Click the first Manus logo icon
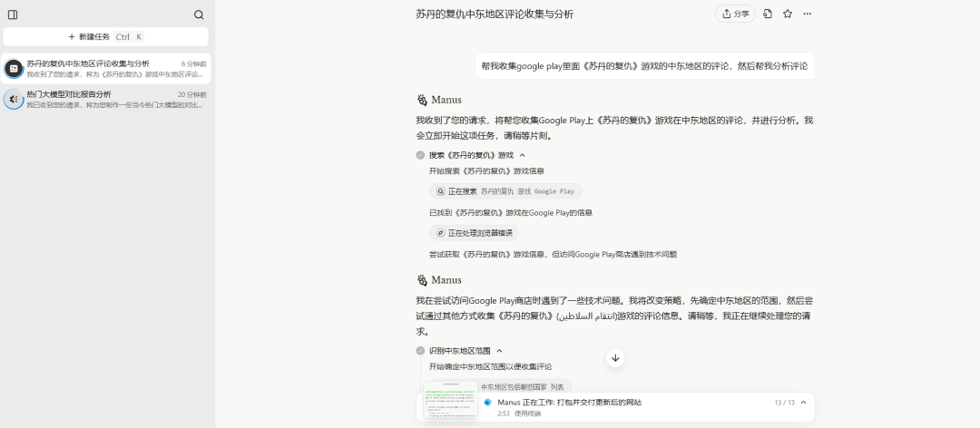980x428 pixels. point(422,100)
